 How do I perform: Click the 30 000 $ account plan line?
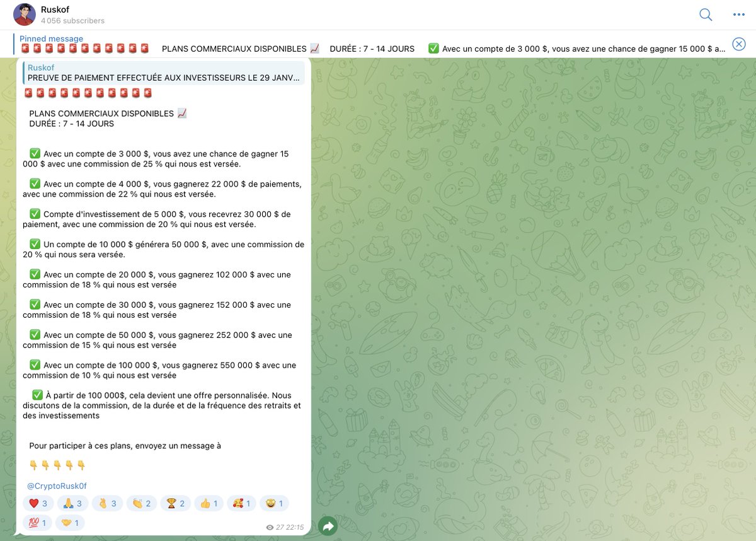(157, 310)
